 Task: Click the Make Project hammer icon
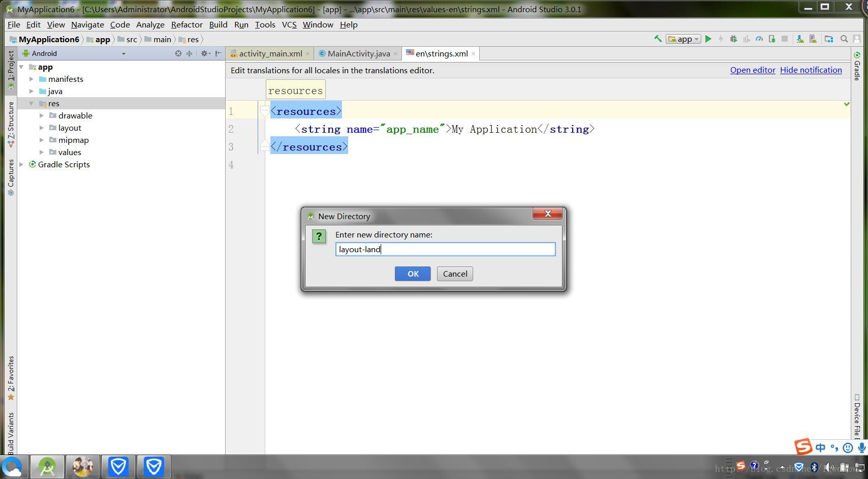click(x=658, y=39)
